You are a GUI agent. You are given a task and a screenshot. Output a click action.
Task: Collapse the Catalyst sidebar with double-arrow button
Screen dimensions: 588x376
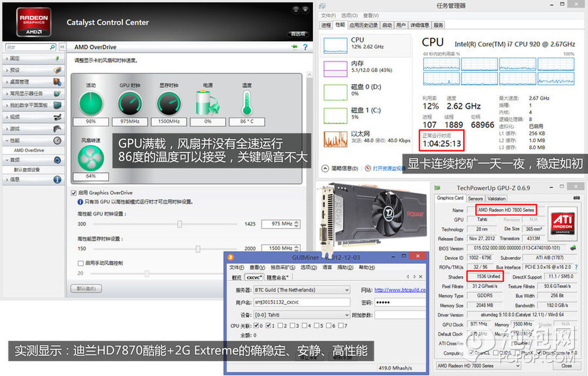62,47
